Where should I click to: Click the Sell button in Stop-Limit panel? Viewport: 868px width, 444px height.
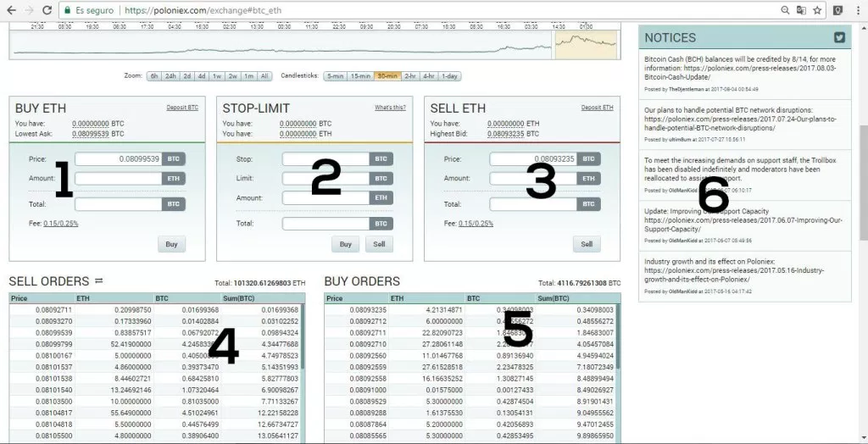(x=379, y=244)
